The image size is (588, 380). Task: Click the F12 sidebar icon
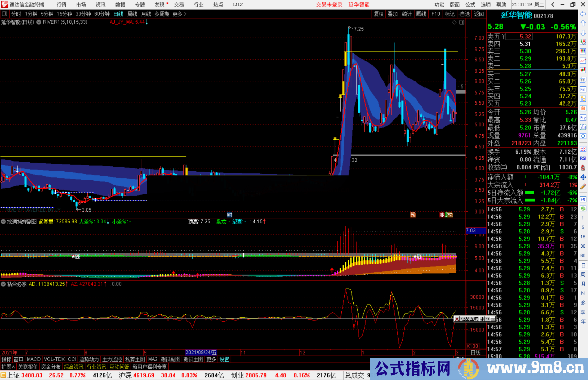[583, 118]
